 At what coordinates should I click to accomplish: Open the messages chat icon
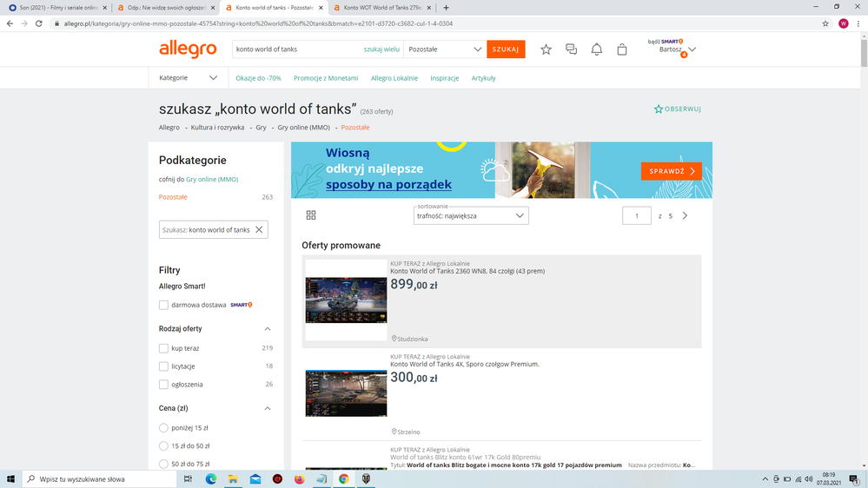571,49
